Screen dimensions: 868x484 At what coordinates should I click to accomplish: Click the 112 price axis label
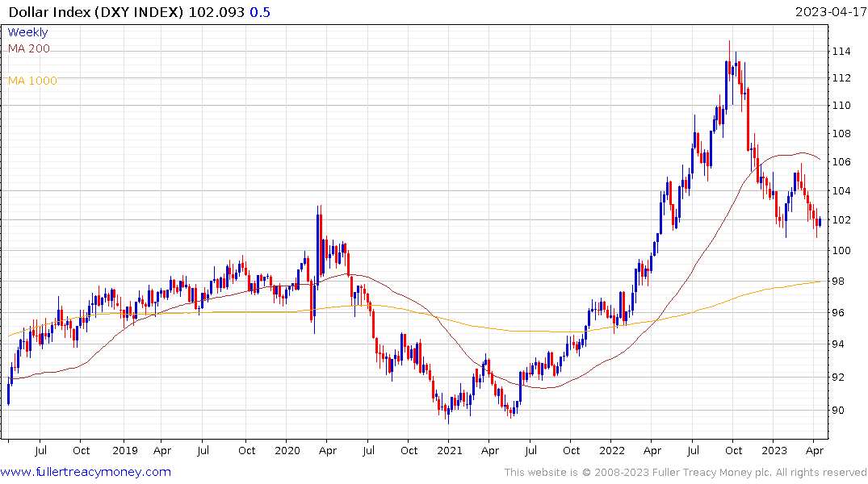[x=841, y=78]
